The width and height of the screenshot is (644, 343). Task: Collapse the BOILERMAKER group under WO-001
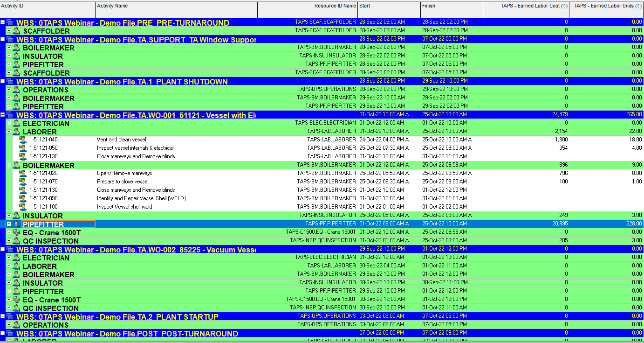pos(9,166)
